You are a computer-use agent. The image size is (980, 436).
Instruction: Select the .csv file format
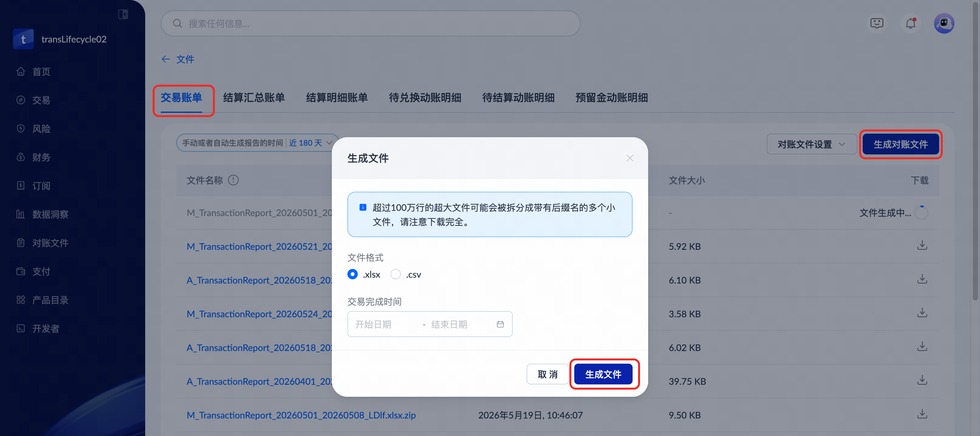click(396, 274)
